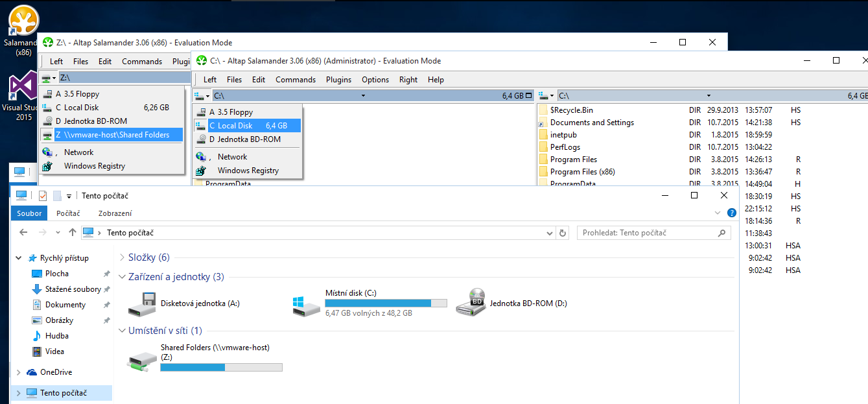
Task: Choose C Local Disk 6,26 GB in Z:\ window
Action: 112,108
